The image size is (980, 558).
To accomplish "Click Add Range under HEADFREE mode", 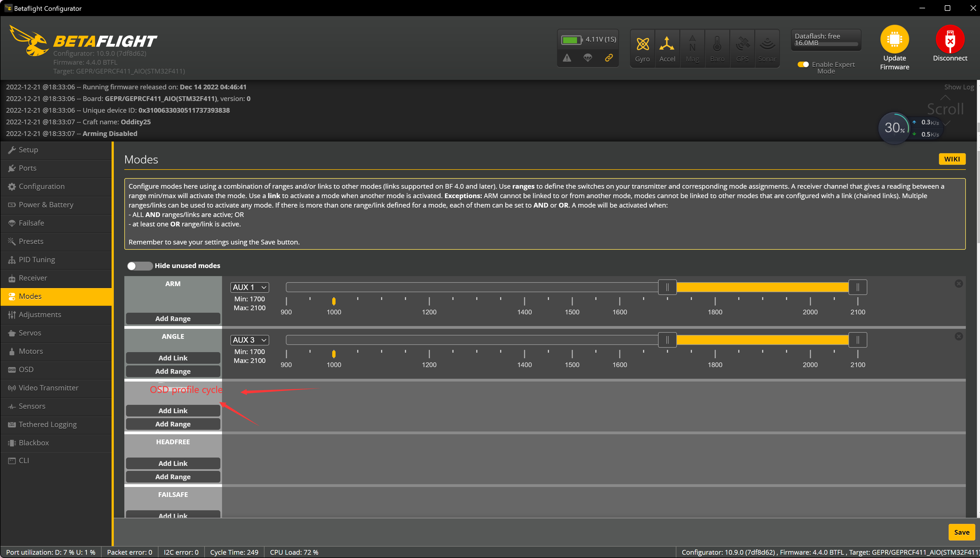I will coord(173,477).
